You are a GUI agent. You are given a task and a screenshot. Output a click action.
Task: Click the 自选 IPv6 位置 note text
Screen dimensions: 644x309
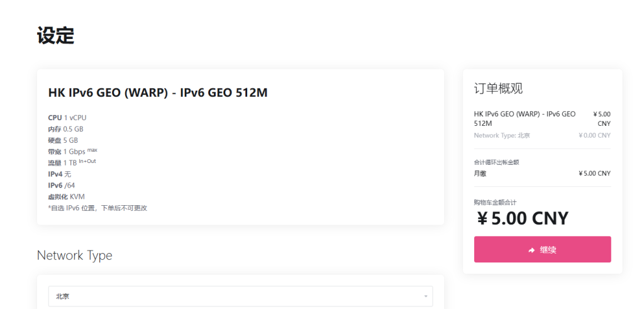click(x=97, y=208)
